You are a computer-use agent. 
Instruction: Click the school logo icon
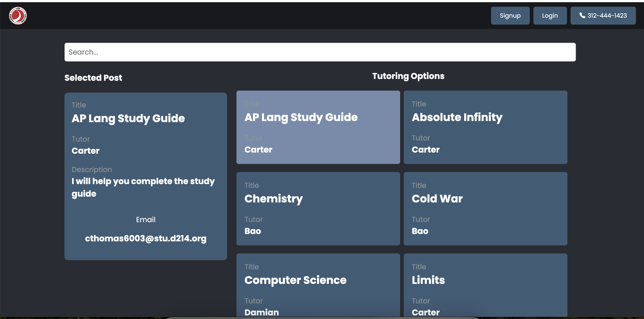tap(18, 15)
